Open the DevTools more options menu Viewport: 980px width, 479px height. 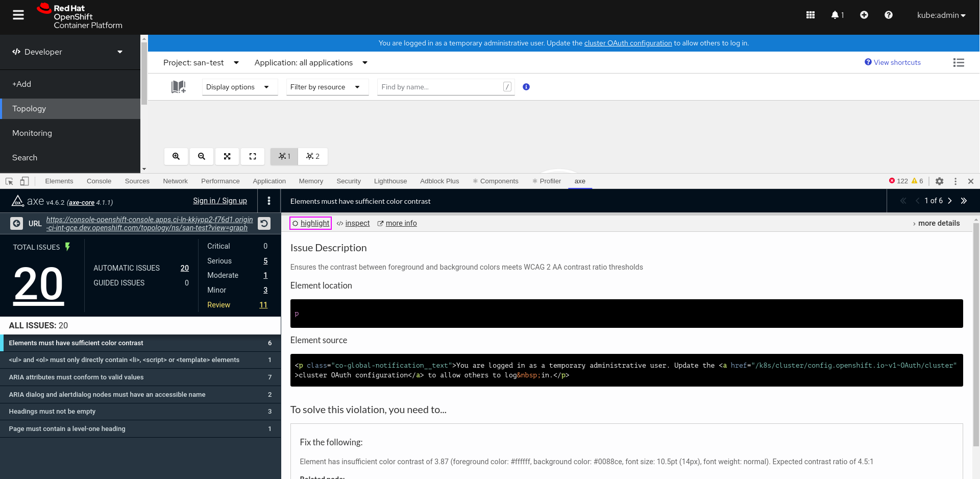click(x=955, y=181)
